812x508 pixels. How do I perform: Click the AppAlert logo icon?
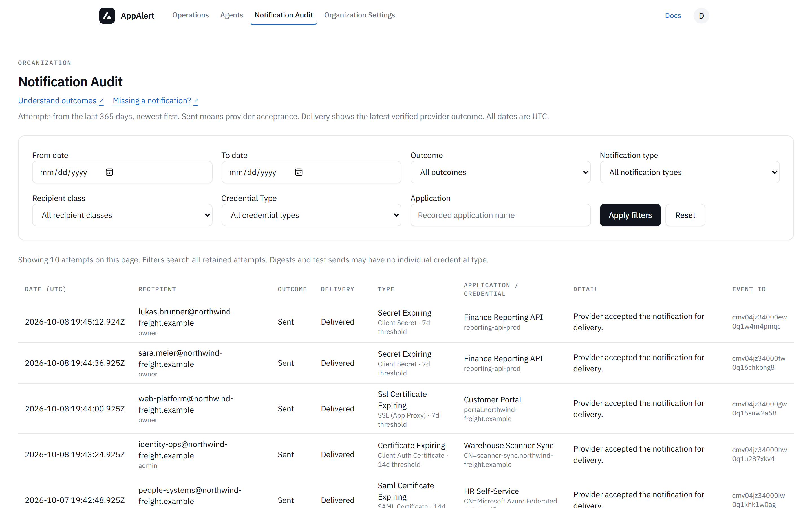click(x=107, y=16)
